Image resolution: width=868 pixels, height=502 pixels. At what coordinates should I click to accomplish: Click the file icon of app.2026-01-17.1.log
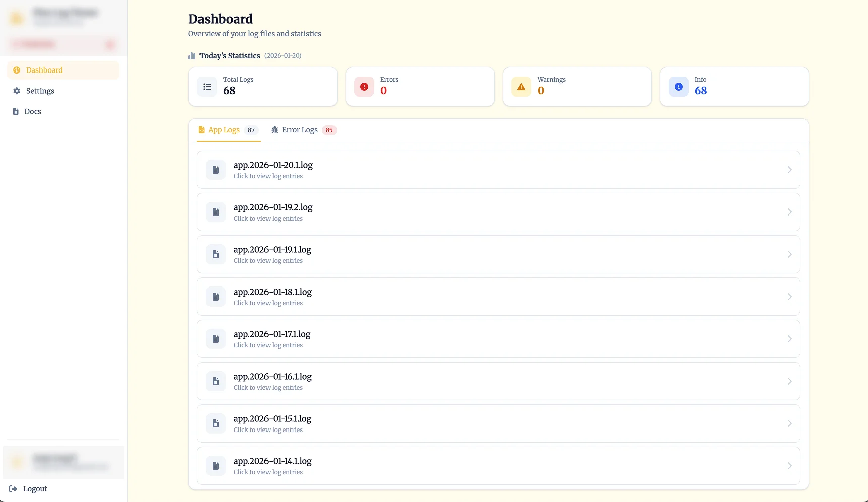216,339
